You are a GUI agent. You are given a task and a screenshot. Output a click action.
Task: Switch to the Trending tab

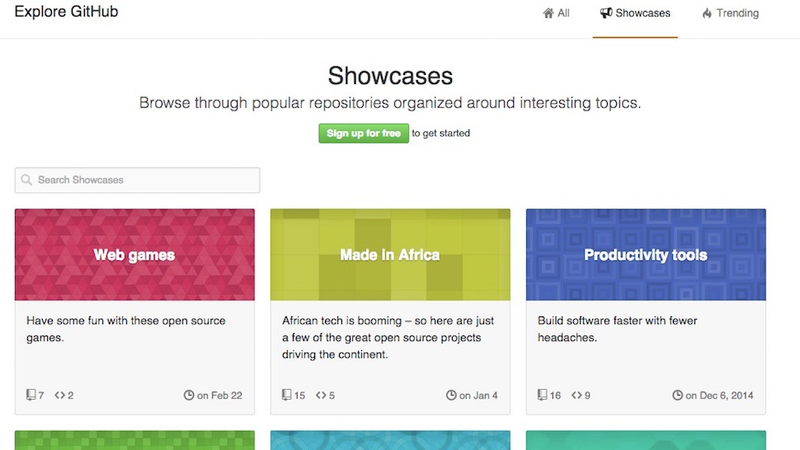coord(730,13)
